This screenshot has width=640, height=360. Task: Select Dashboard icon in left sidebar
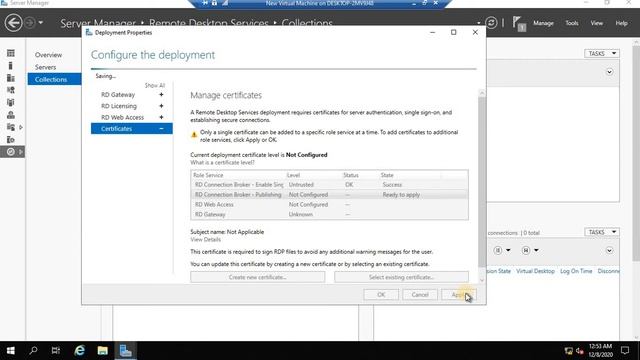point(11,53)
